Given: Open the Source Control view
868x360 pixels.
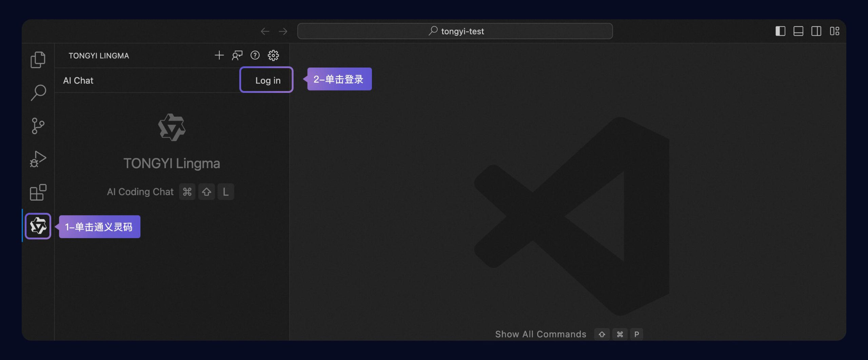Looking at the screenshot, I should 38,125.
